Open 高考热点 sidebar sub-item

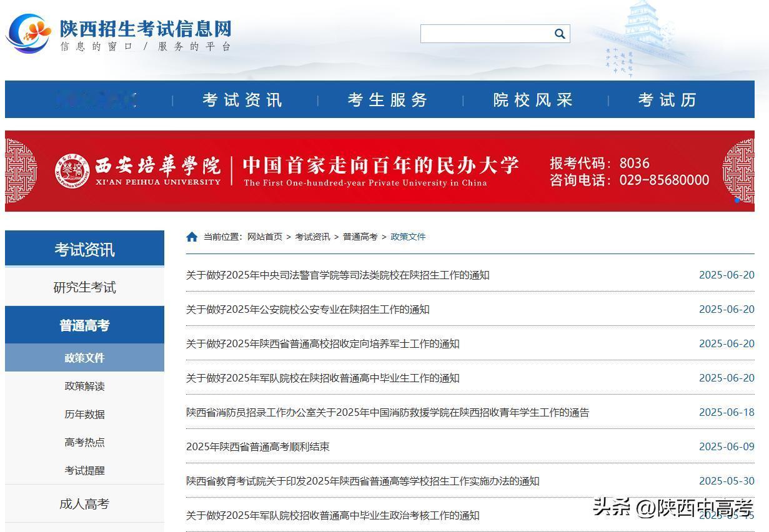coord(84,442)
